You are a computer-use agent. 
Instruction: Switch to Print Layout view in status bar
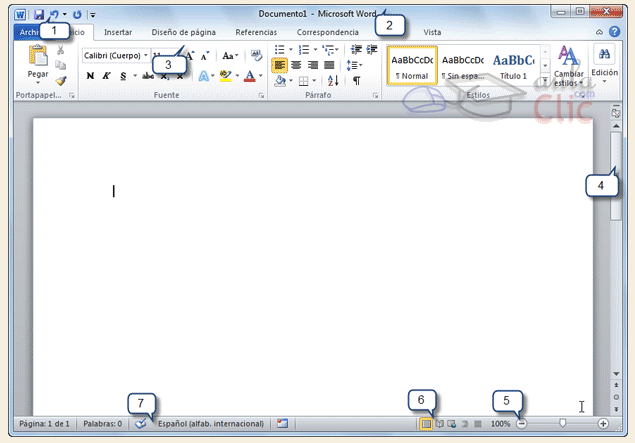click(x=426, y=424)
